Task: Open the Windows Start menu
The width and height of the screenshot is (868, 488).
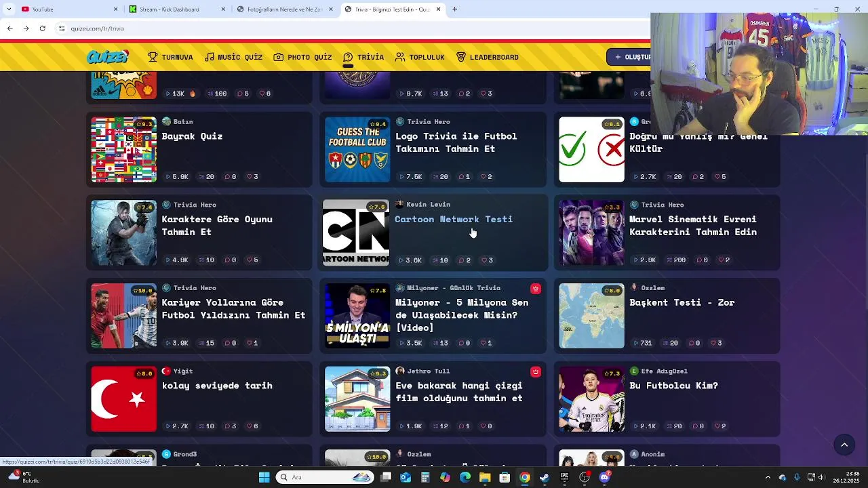Action: 264,477
